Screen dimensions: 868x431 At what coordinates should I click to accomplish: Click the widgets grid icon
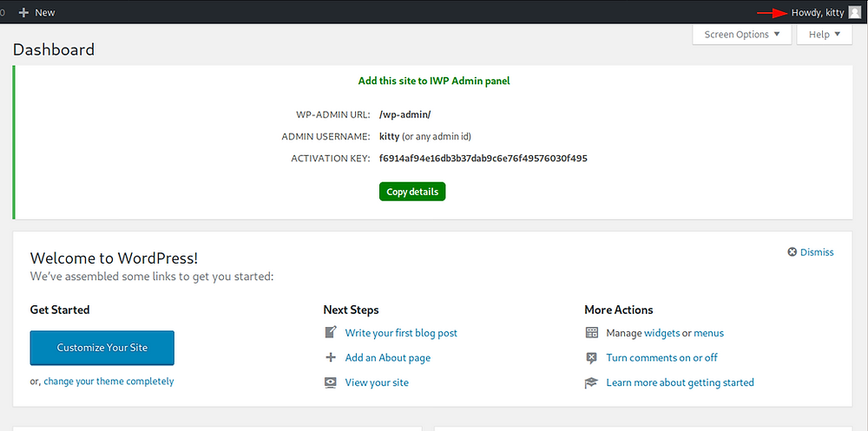click(592, 333)
